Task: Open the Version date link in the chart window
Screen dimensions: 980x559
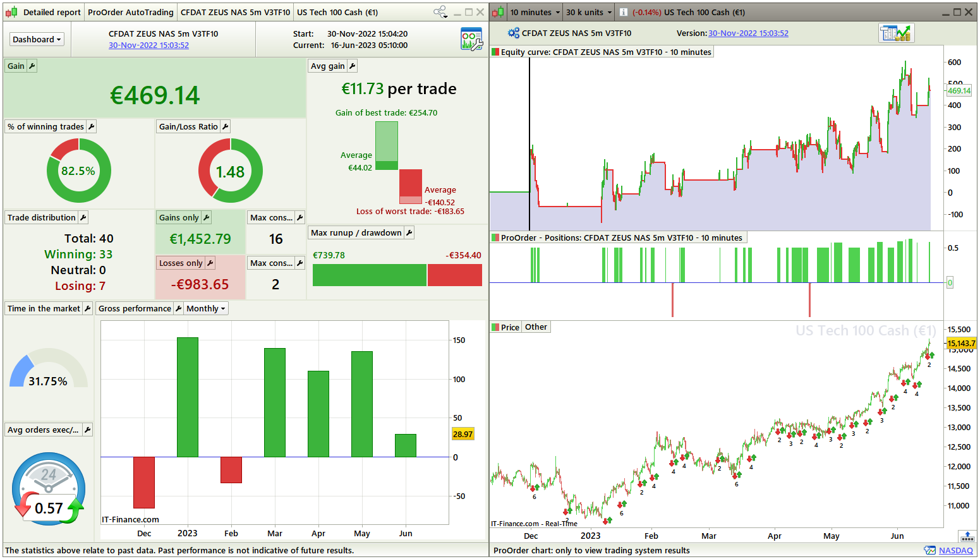Action: coord(748,33)
